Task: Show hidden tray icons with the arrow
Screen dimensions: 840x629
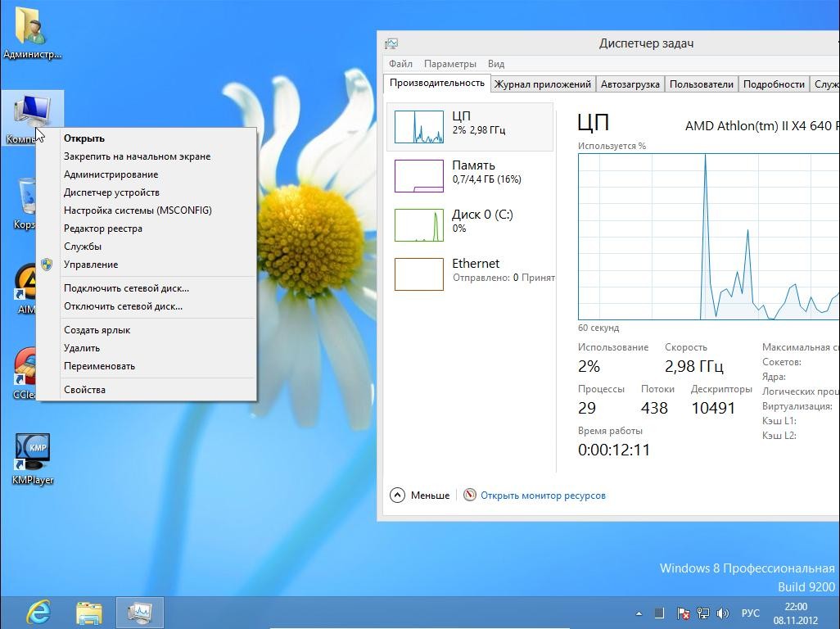Action: [639, 613]
